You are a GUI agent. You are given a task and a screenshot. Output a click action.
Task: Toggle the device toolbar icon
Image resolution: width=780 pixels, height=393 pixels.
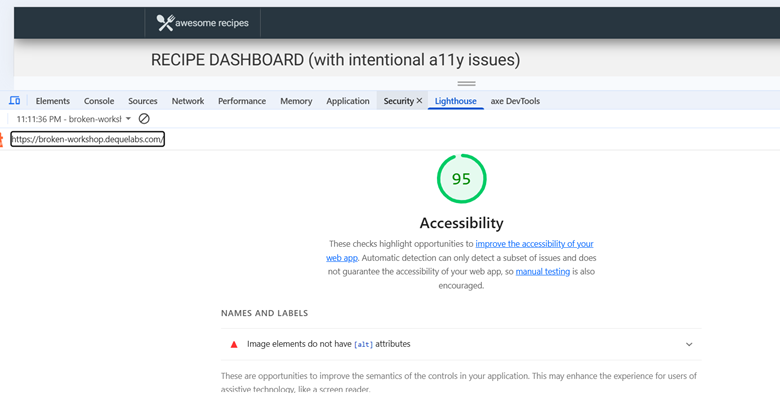14,100
